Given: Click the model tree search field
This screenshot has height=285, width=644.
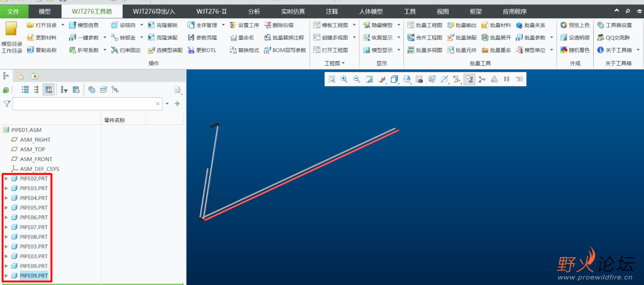Looking at the screenshot, I should point(87,104).
